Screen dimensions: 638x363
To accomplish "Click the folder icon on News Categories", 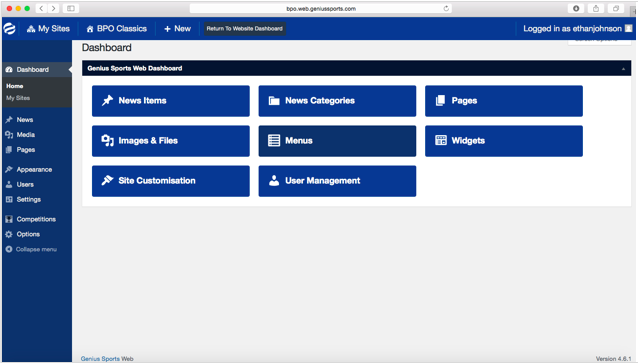I will click(274, 101).
